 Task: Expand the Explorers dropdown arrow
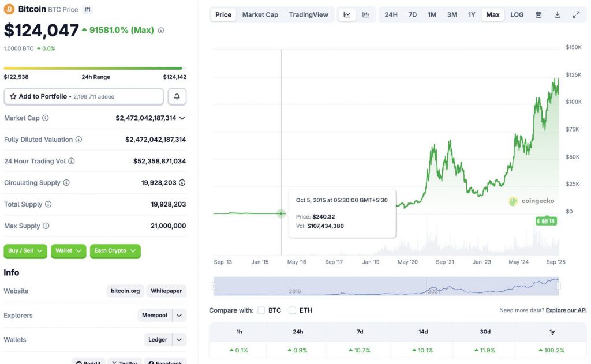pyautogui.click(x=179, y=316)
